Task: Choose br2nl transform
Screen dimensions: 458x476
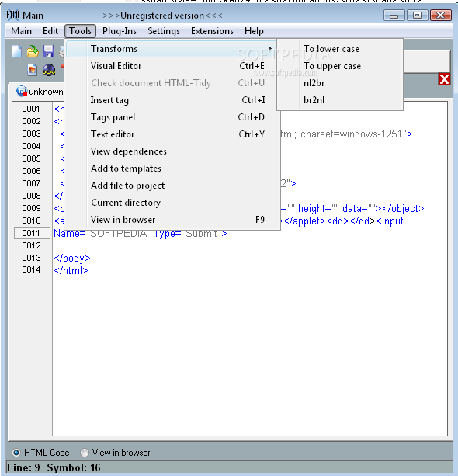Action: [340, 100]
